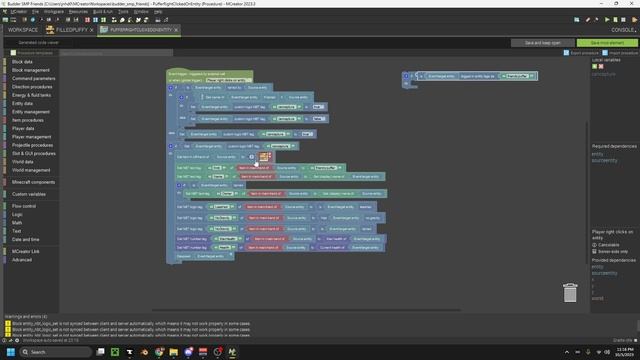Viewport: 640px width, 360px height.
Task: Click the horizontal scrollbar below the canvas
Action: (x=306, y=310)
